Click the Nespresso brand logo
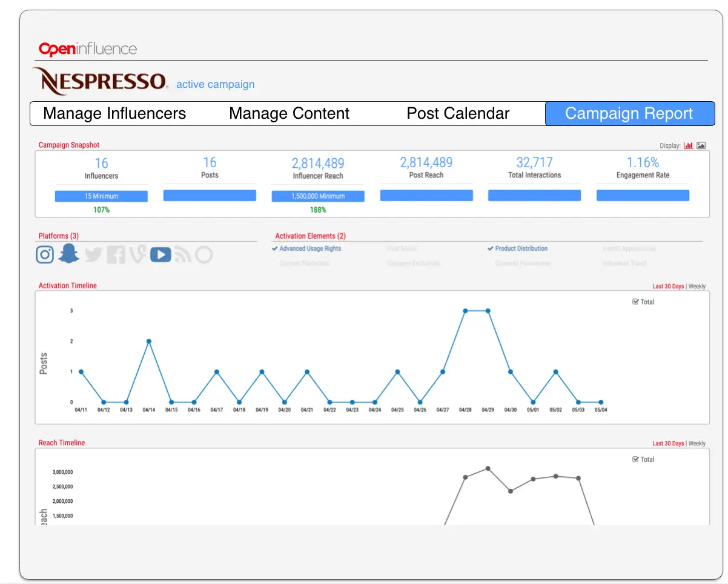The height and width of the screenshot is (584, 728). click(100, 81)
